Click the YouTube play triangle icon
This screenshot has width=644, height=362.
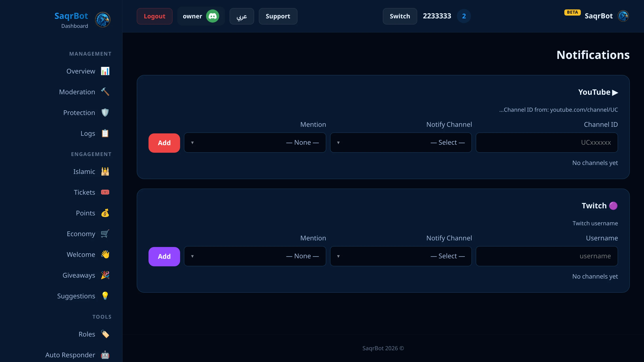coord(615,92)
